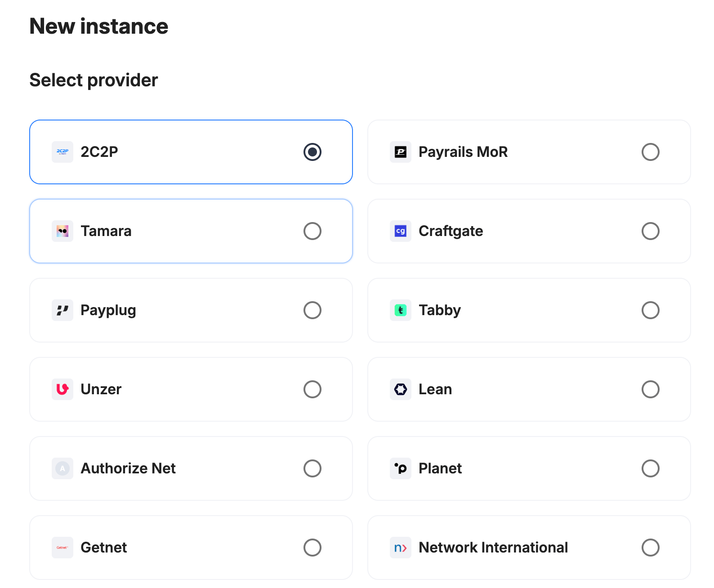This screenshot has width=714, height=588.
Task: Click the "Unzer" provider name
Action: pos(101,389)
